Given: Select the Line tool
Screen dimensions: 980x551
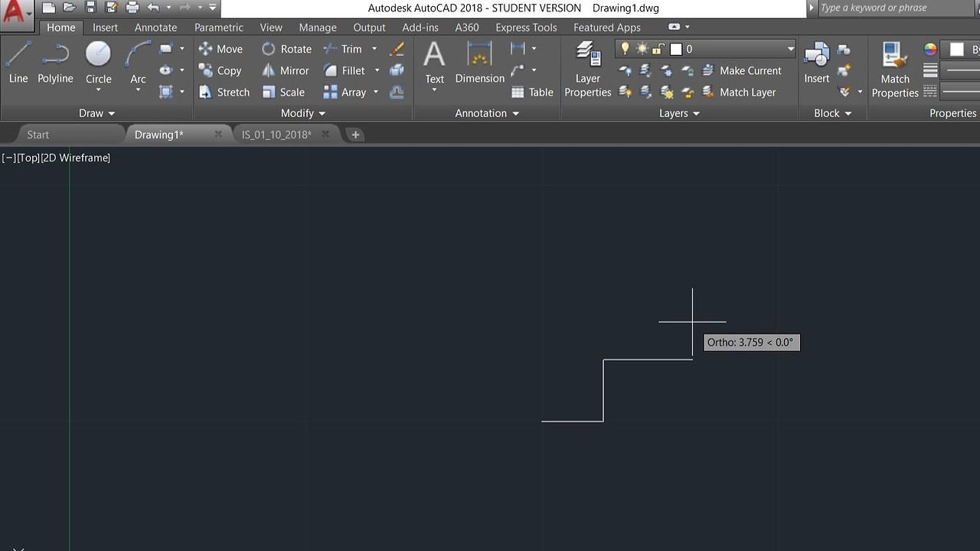Looking at the screenshot, I should click(x=18, y=63).
